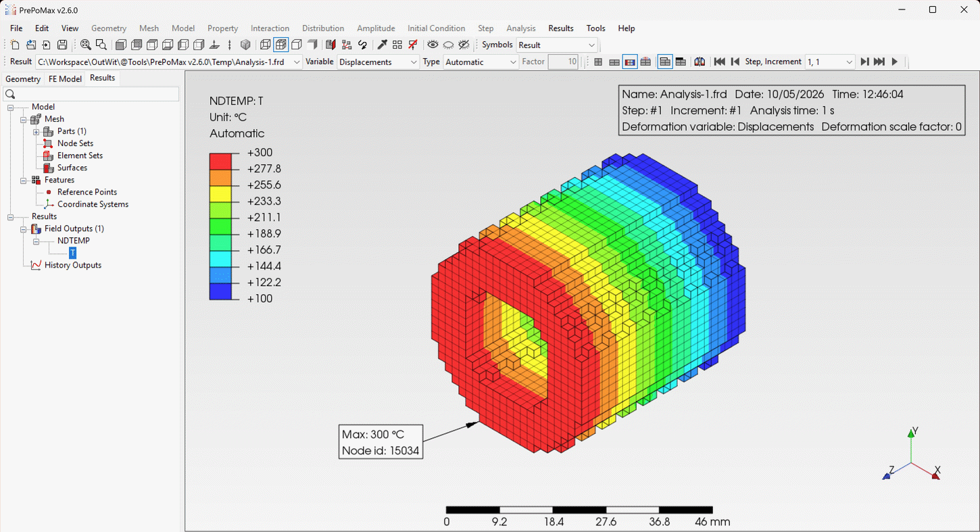Toggle the color contours result view

pyautogui.click(x=630, y=62)
